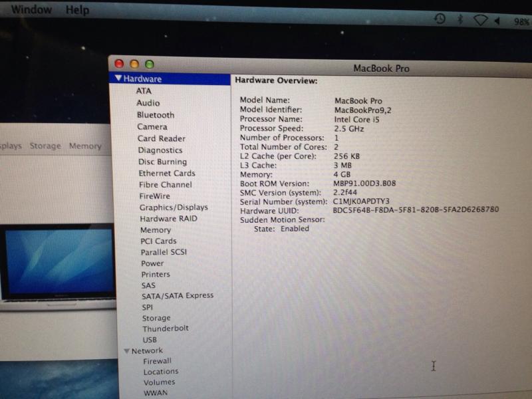Click the Hardware Overview heading
This screenshot has height=399, width=532.
(x=276, y=80)
